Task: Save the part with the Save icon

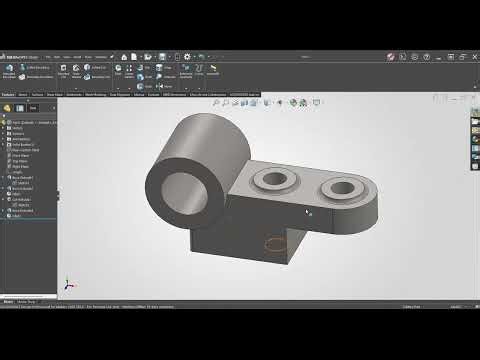Action: [x=162, y=57]
